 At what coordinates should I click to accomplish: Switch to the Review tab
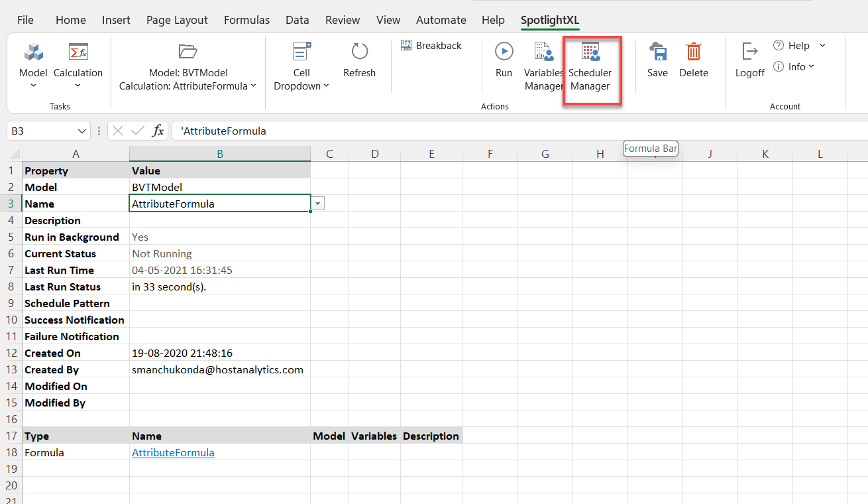click(x=343, y=20)
